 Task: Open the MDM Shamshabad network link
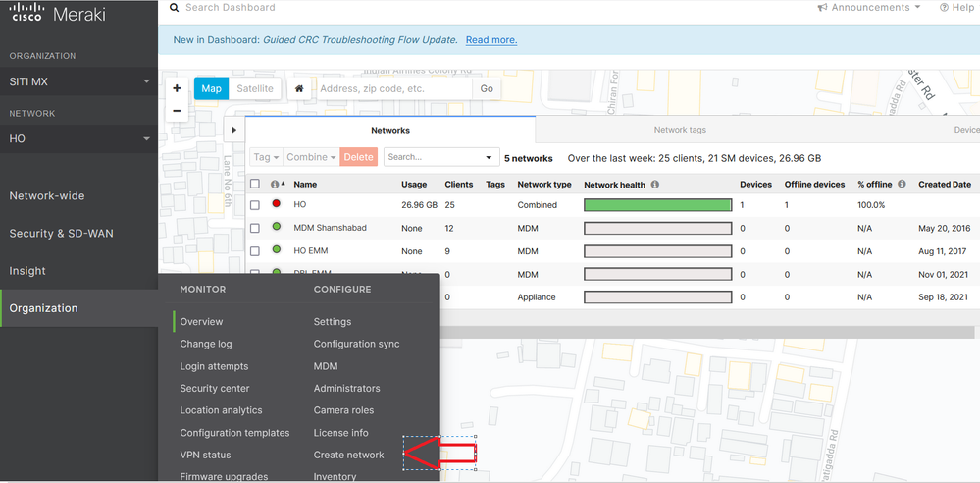pyautogui.click(x=330, y=228)
